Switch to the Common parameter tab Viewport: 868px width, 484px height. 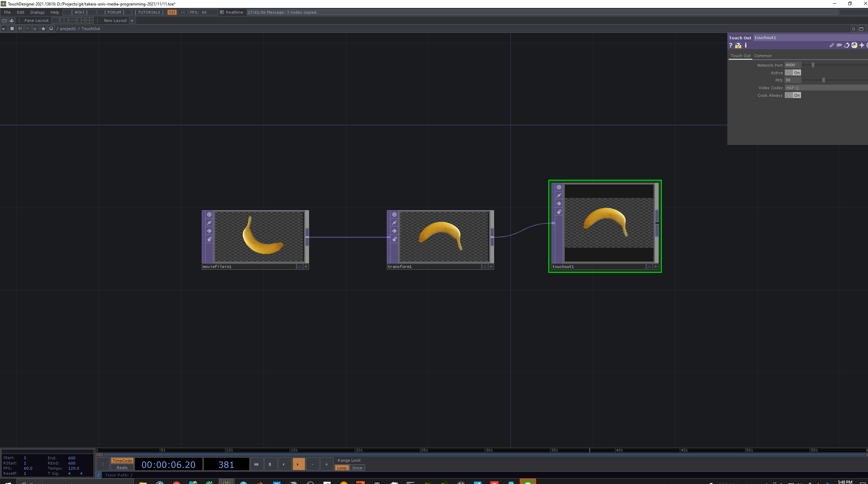(762, 56)
